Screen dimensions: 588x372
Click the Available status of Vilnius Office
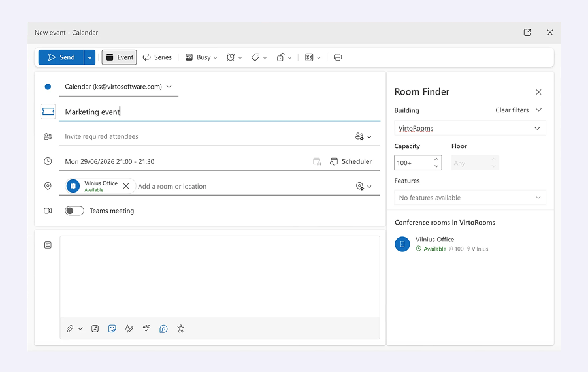click(431, 249)
